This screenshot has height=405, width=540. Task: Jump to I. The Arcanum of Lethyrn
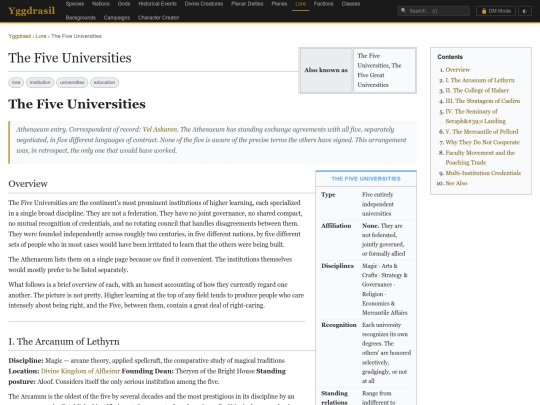pos(480,80)
